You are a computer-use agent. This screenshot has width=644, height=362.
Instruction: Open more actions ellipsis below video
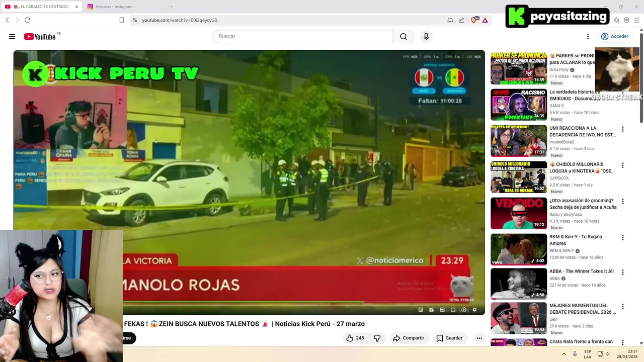tap(479, 338)
